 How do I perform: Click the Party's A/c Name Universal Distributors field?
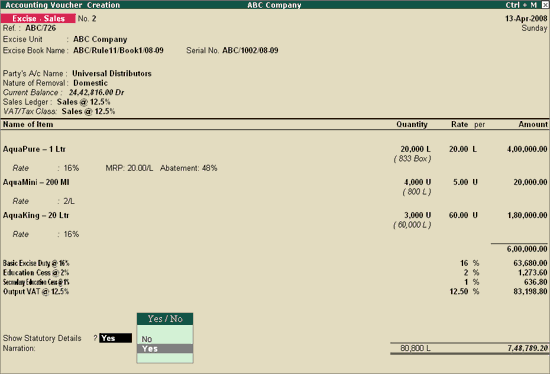(112, 73)
